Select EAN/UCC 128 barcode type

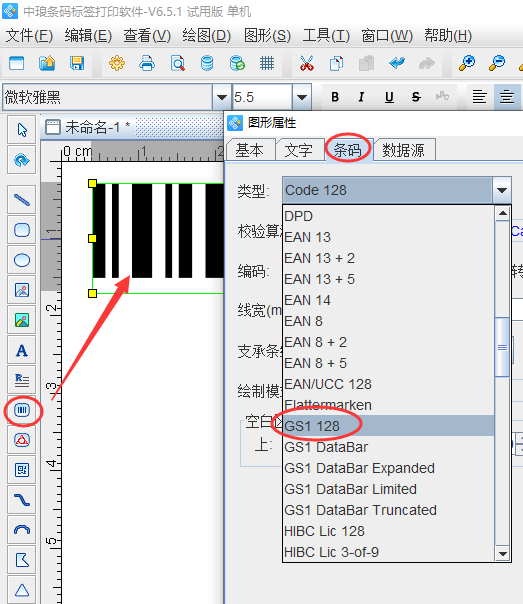pyautogui.click(x=389, y=384)
